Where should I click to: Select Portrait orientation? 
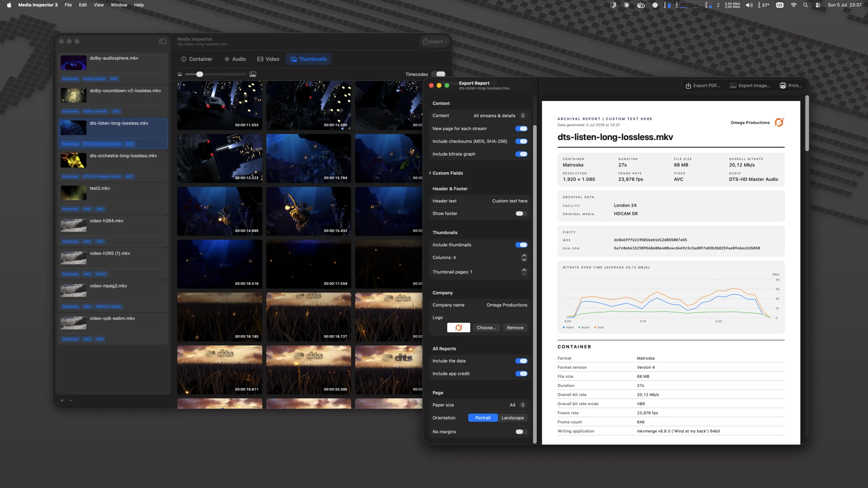483,418
